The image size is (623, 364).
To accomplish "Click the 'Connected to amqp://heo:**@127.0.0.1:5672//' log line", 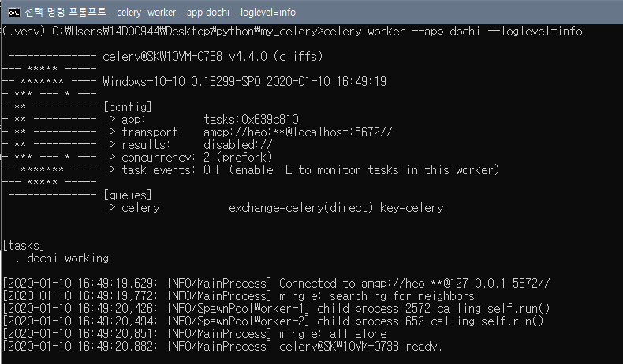I will [x=414, y=284].
